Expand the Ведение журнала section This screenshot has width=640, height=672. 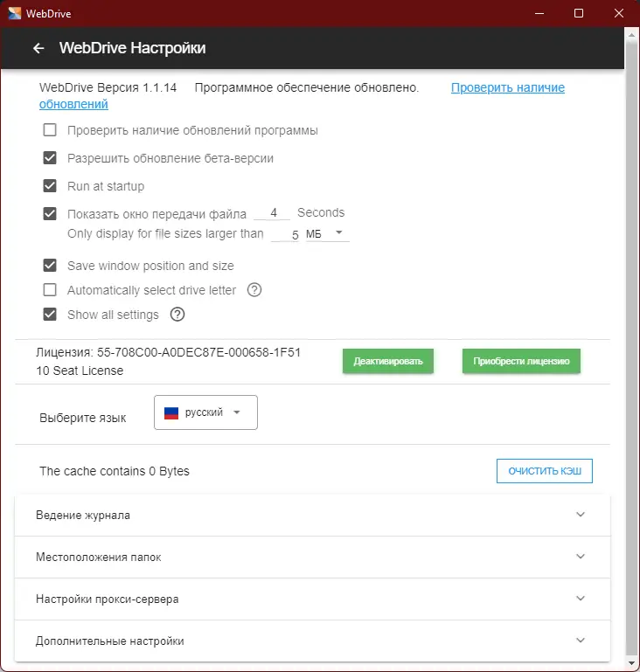pos(312,515)
